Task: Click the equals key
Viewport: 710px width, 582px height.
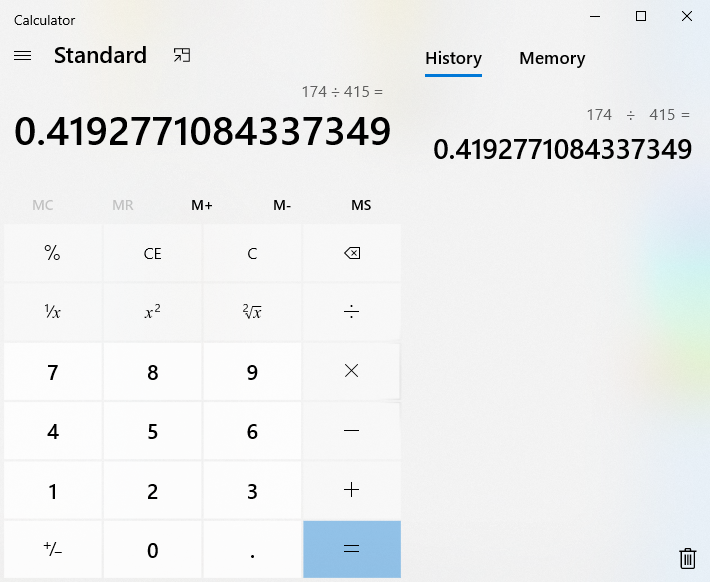Action: click(x=352, y=549)
